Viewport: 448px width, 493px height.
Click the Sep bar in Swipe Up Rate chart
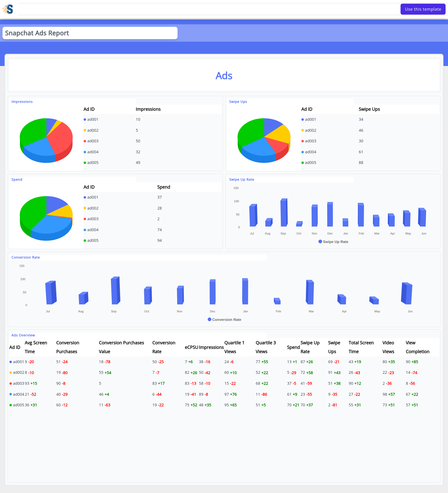[x=284, y=212]
